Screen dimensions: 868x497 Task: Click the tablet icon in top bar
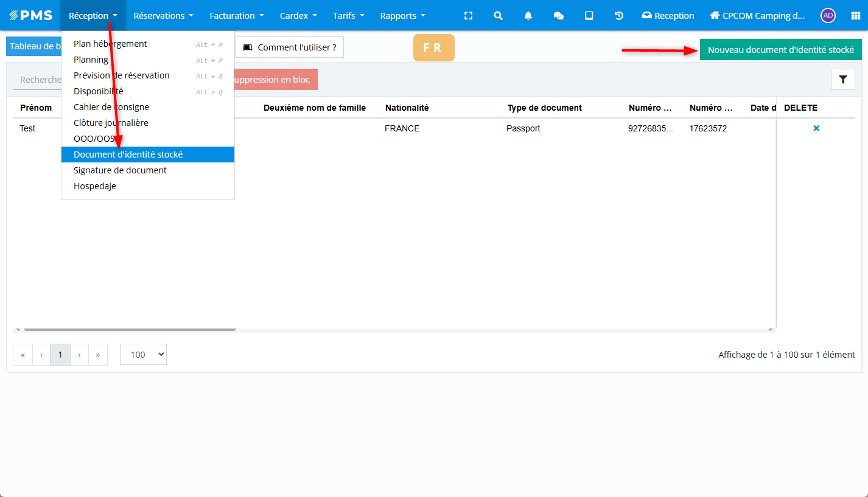589,16
